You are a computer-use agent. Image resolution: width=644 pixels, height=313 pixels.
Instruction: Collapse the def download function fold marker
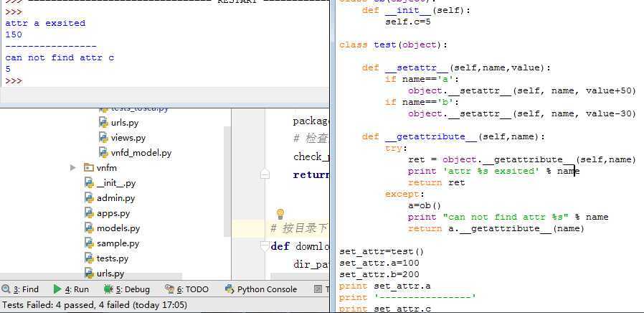(x=265, y=246)
